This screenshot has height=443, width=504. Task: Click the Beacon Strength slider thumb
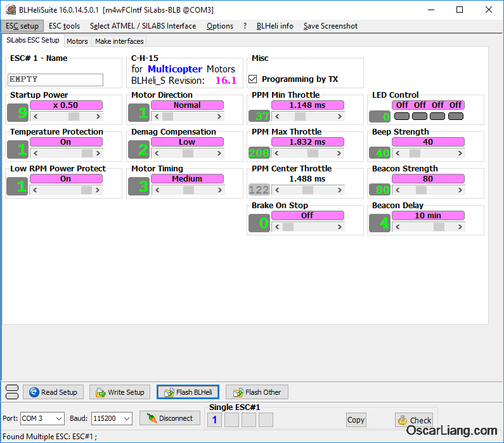pos(421,190)
